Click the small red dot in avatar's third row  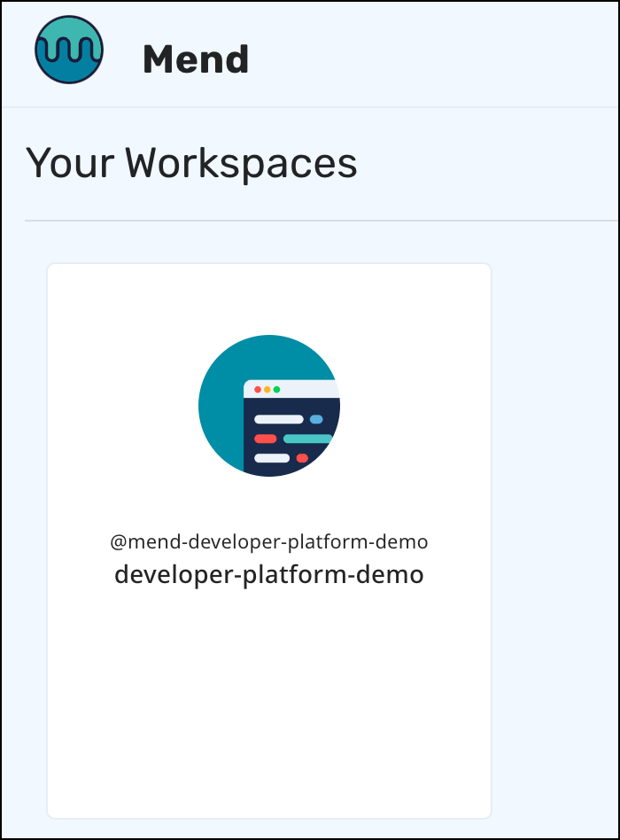302,458
